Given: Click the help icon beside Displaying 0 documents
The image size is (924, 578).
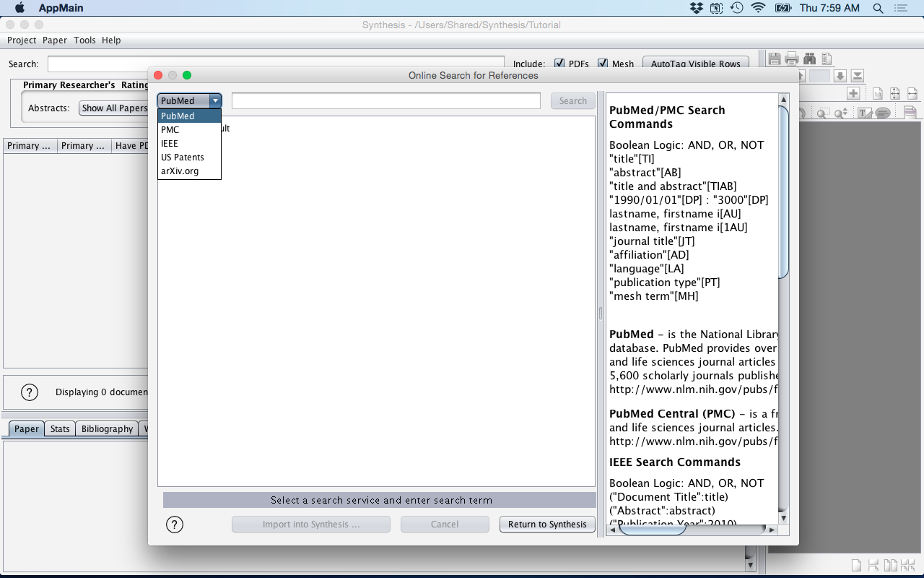Looking at the screenshot, I should [x=29, y=392].
